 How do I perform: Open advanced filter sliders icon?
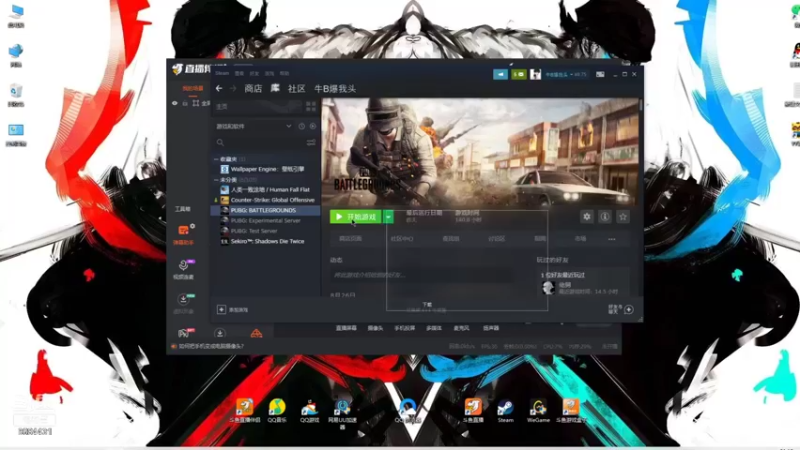[311, 142]
